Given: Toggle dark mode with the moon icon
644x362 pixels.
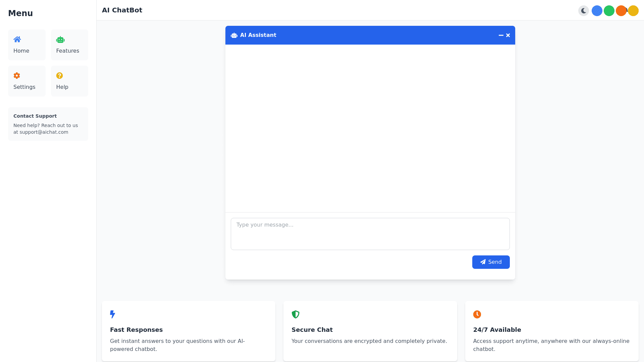Looking at the screenshot, I should coord(584,11).
